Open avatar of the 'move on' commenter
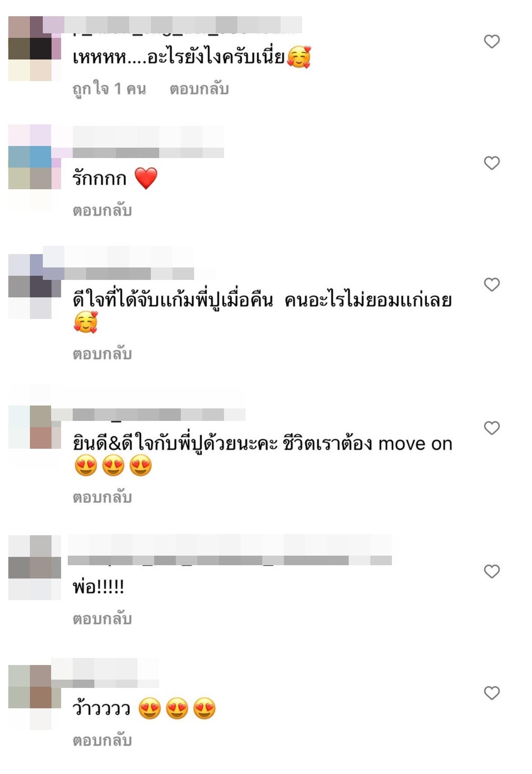 35,427
